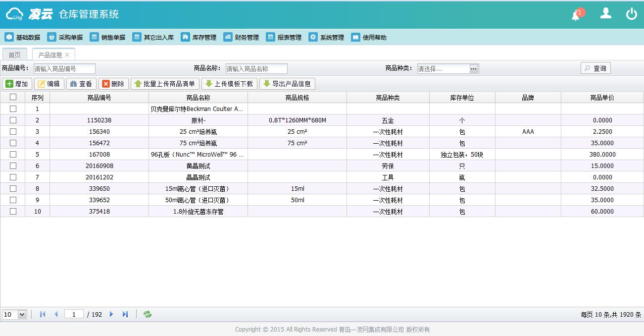Viewport: 644px width, 336px height.
Task: Tick the checkbox for row 3
Action: click(13, 132)
